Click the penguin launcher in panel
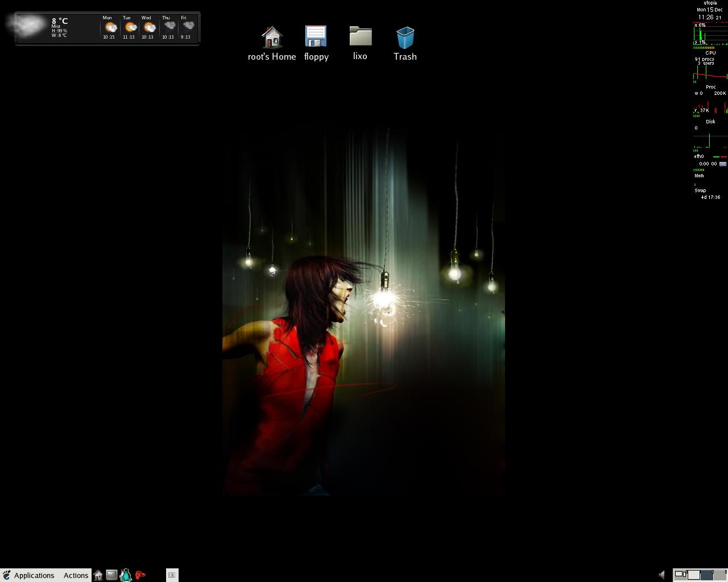This screenshot has height=582, width=728. (x=126, y=575)
